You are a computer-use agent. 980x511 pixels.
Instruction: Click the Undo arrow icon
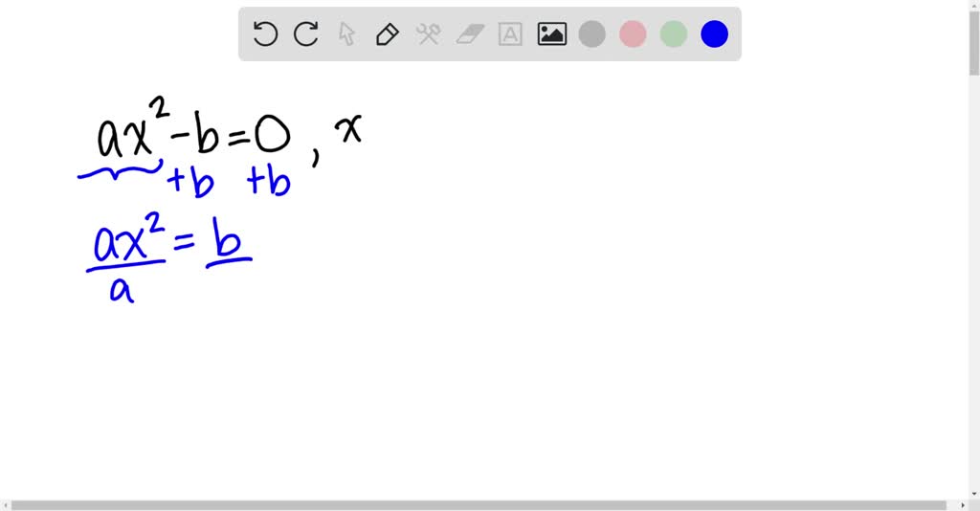pyautogui.click(x=265, y=33)
